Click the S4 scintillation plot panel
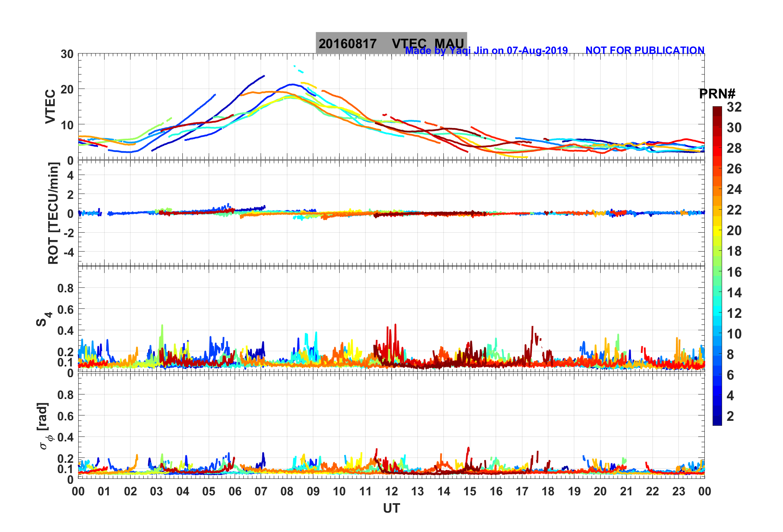The image size is (783, 532). (x=391, y=319)
